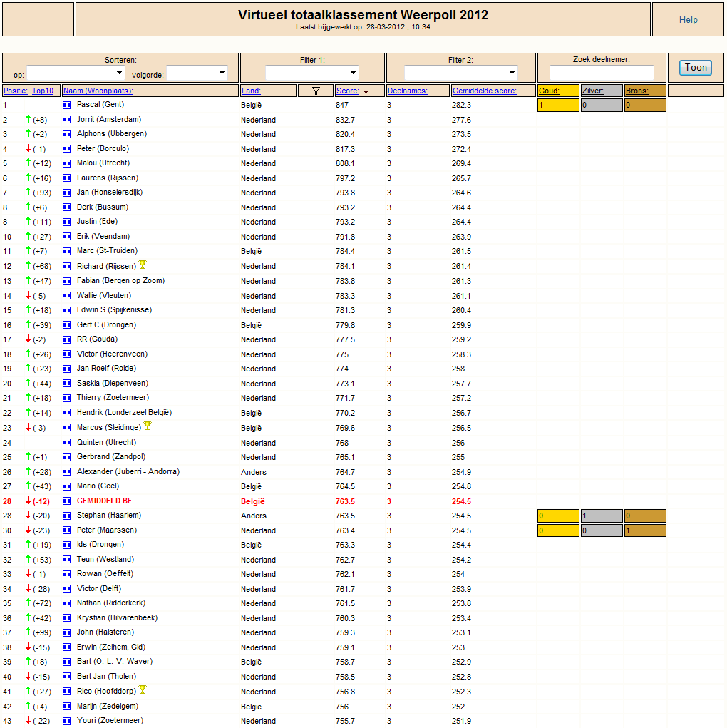The image size is (727, 728).
Task: Click the name Fabian (Bergen op Zoom)
Action: click(120, 281)
